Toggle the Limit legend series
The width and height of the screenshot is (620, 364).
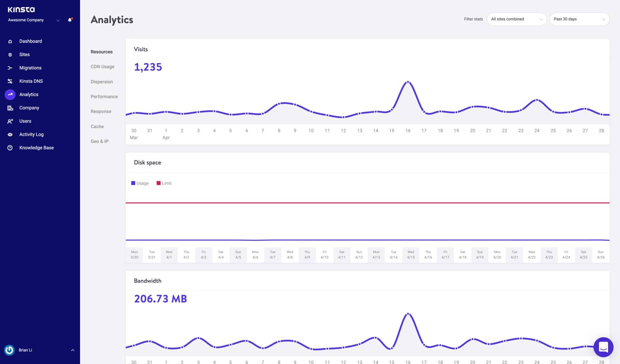[x=164, y=183]
